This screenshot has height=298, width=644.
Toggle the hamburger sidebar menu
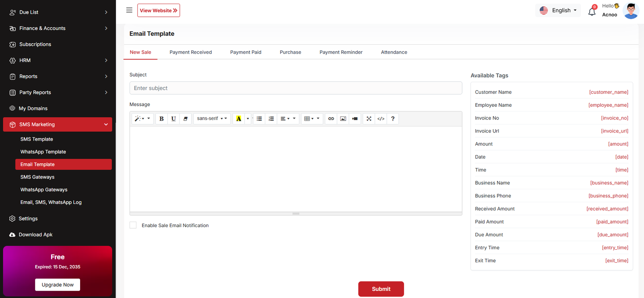tap(129, 10)
